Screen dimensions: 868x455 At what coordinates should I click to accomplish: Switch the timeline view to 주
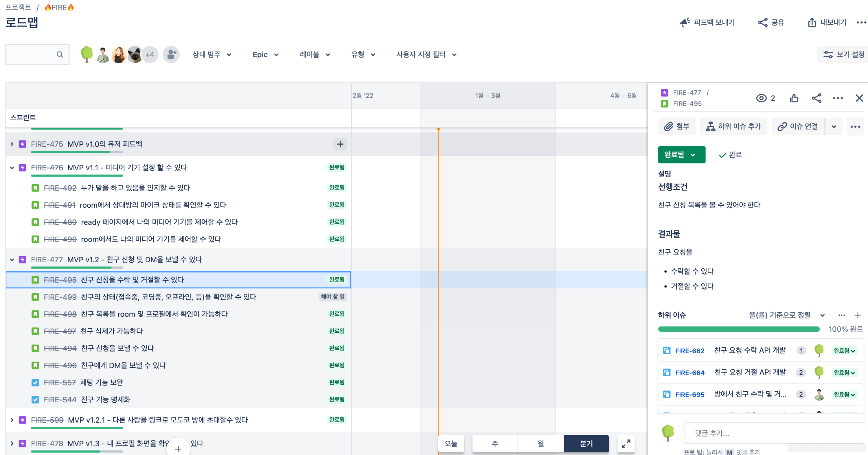(495, 443)
